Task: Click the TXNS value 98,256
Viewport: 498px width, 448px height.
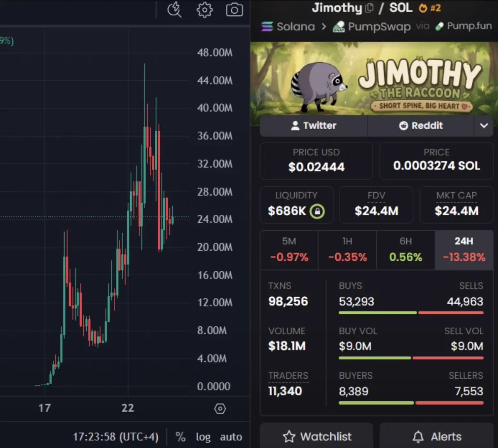Action: tap(288, 301)
